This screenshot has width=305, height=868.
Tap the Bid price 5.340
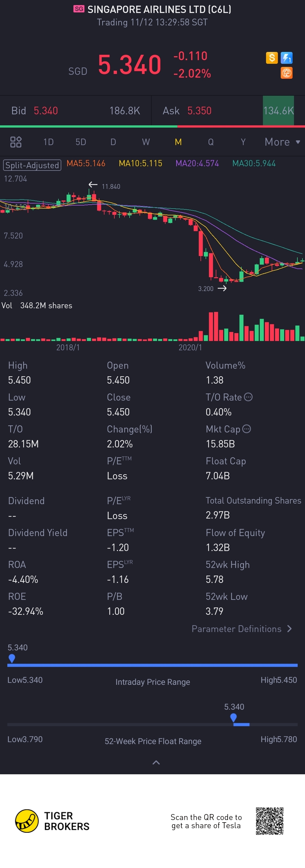46,111
